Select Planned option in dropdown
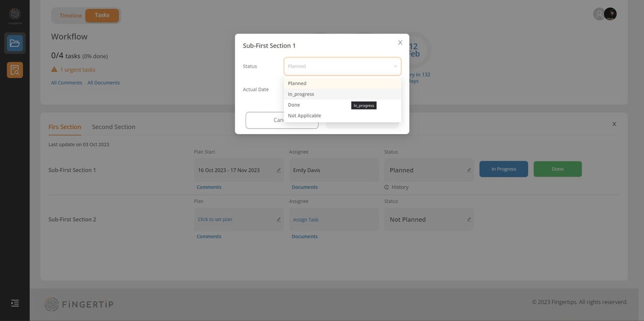The height and width of the screenshot is (321, 644). 343,84
